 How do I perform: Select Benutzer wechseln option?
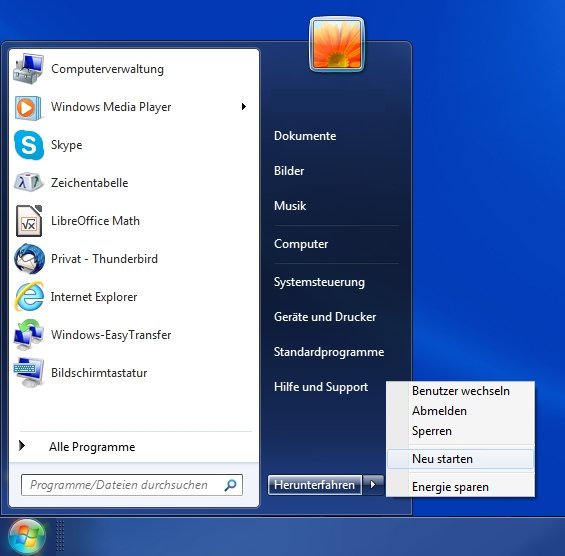461,391
